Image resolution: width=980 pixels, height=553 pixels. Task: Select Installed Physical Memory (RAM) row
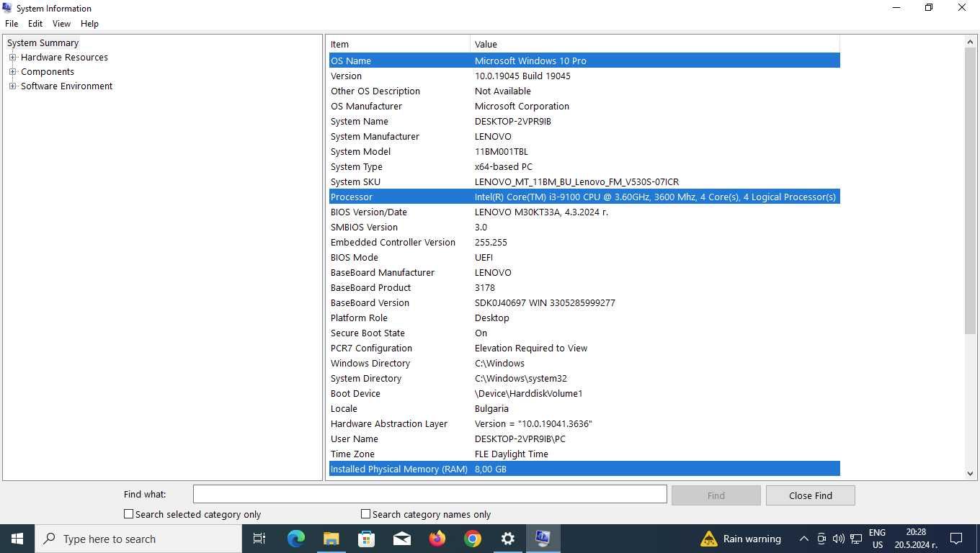click(x=584, y=469)
